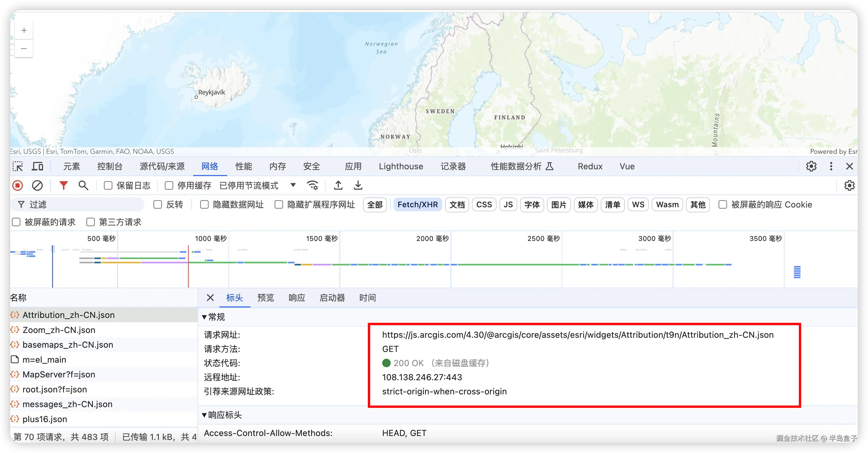Open throttling mode dropdown arrow
Screen dimensions: 868x453
(x=293, y=185)
